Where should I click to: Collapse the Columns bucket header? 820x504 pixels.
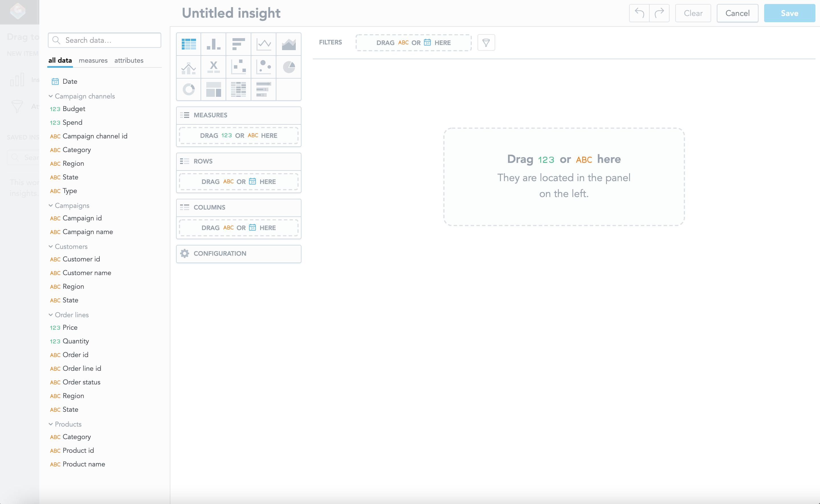(238, 207)
